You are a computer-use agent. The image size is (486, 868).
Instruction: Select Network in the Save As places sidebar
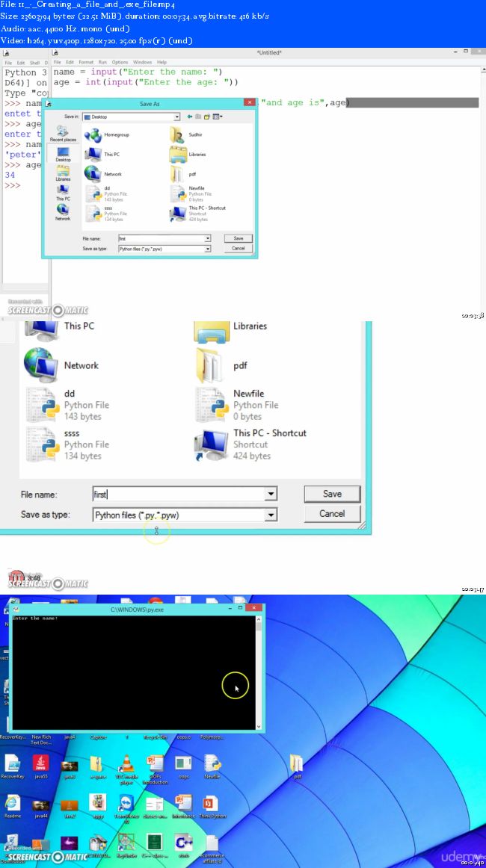click(63, 213)
